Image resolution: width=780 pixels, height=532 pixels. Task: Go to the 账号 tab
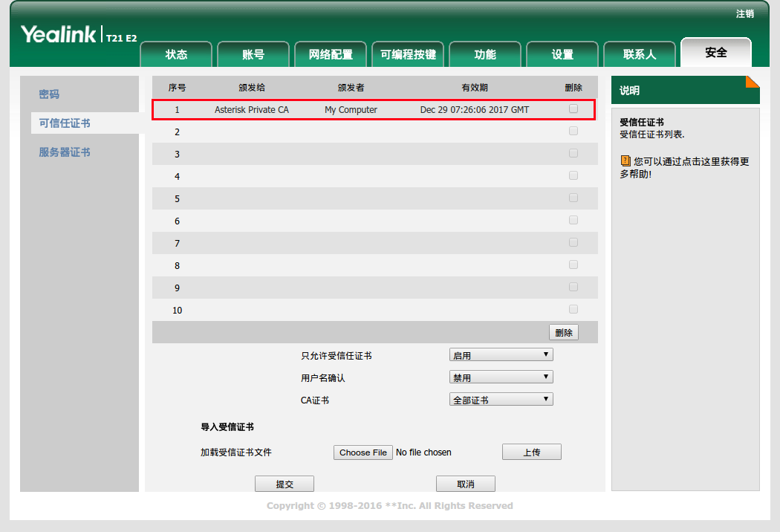coord(253,54)
